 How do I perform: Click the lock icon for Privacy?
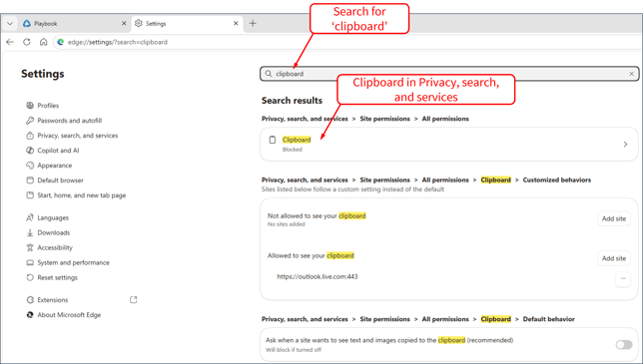[30, 136]
